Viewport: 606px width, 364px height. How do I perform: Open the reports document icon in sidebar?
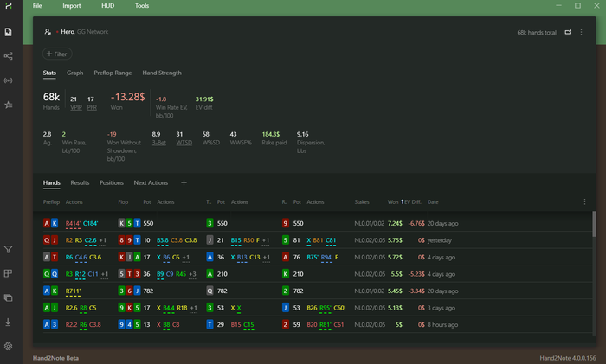pos(8,32)
